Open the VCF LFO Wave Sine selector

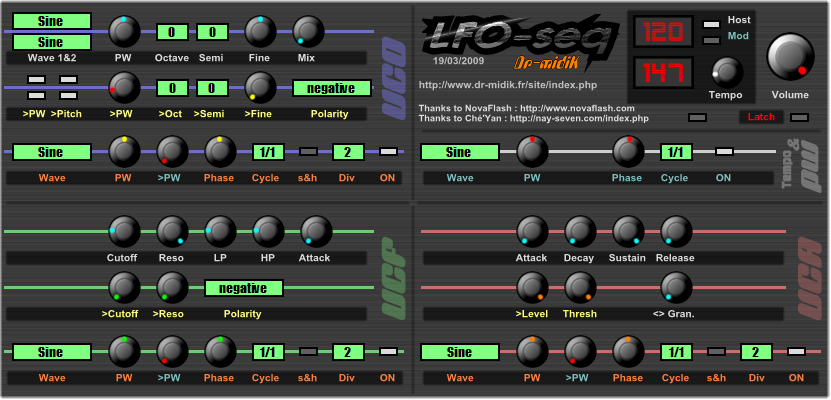click(x=52, y=352)
